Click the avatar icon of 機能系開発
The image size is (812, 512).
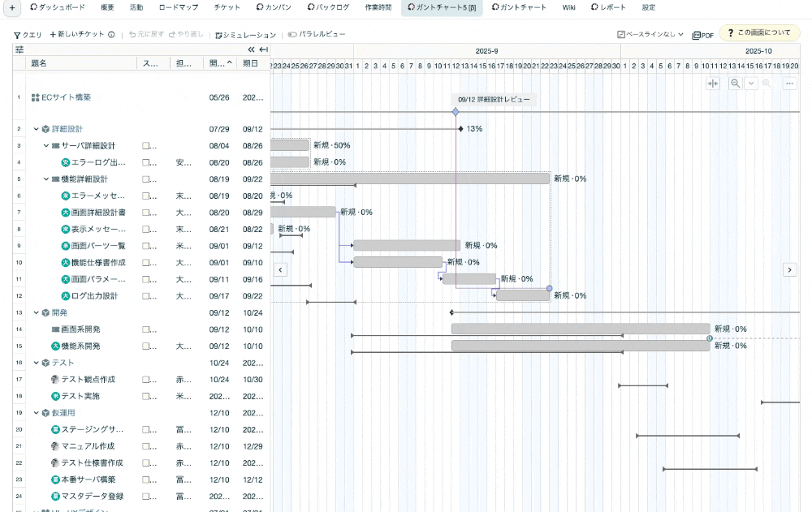pyautogui.click(x=55, y=346)
